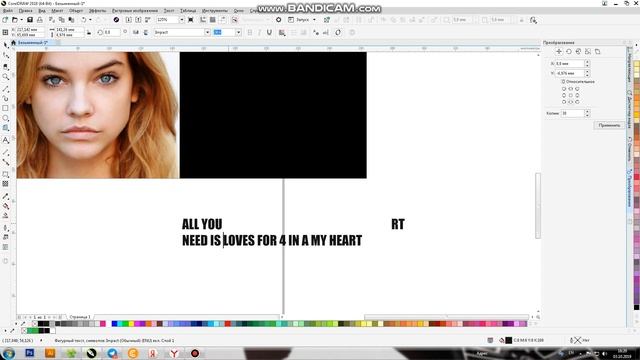Select the top-left anchor point radio
Viewport: 640px width, 360px height.
[x=564, y=89]
